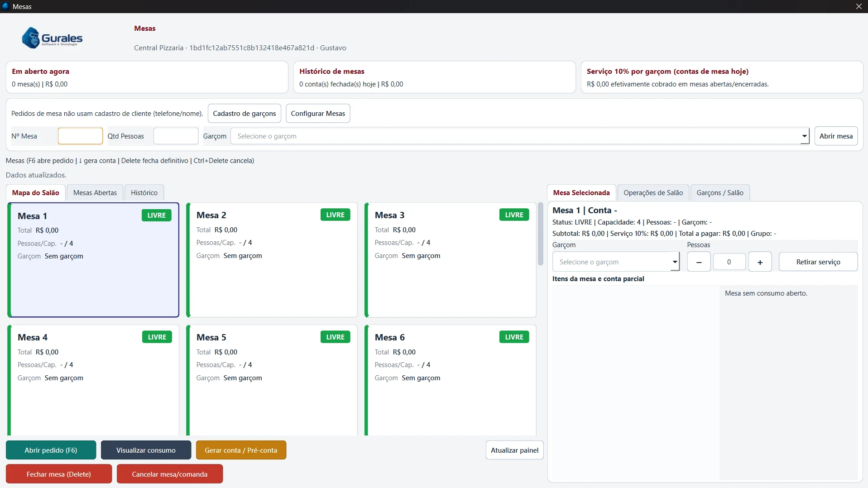Click the Qtd Pessoas input field
This screenshot has height=488, width=868.
(x=176, y=136)
